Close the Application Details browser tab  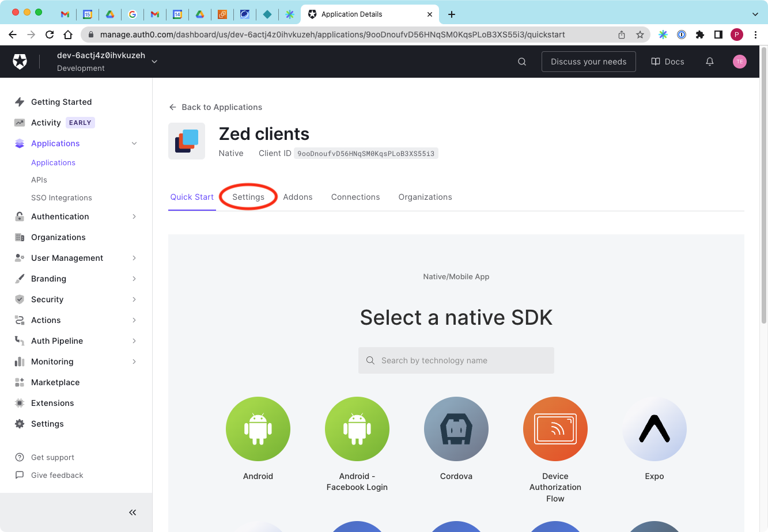pyautogui.click(x=430, y=14)
